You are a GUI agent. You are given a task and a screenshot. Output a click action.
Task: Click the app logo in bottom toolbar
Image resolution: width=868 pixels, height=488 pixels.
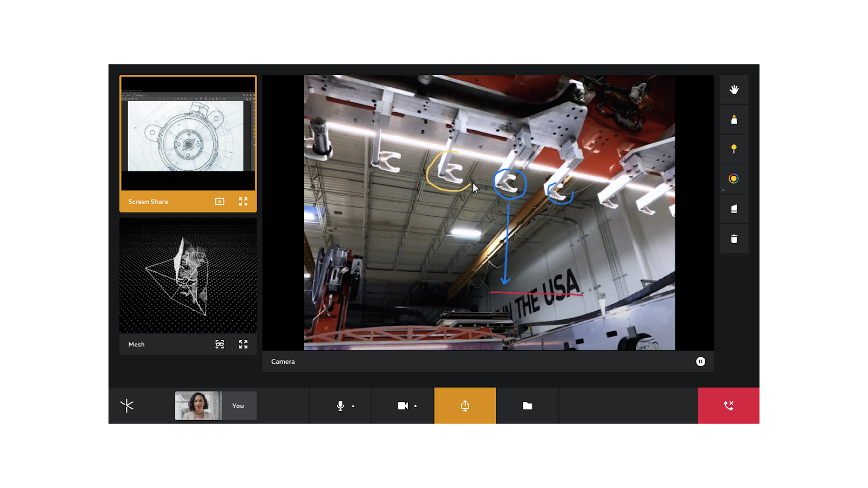(x=128, y=406)
